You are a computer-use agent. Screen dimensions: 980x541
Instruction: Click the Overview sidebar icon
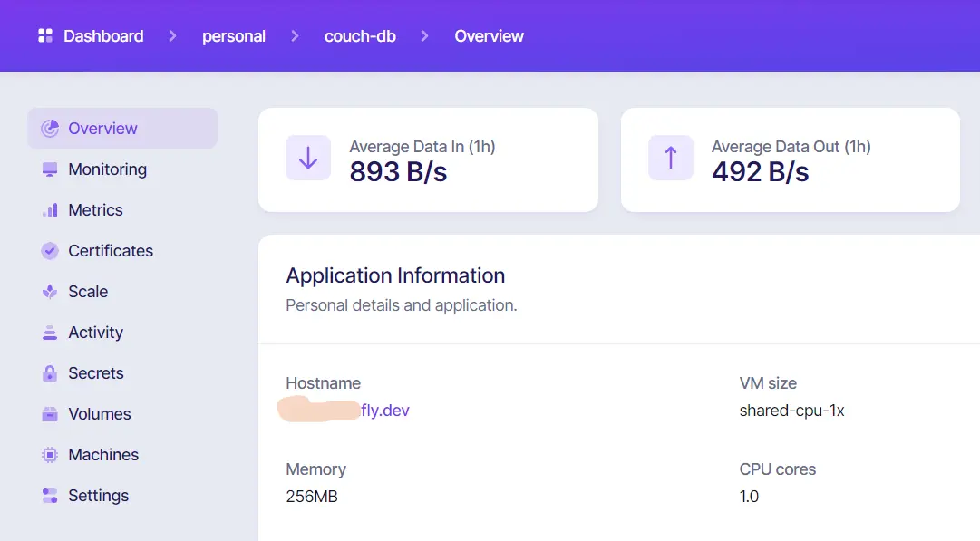(x=50, y=129)
